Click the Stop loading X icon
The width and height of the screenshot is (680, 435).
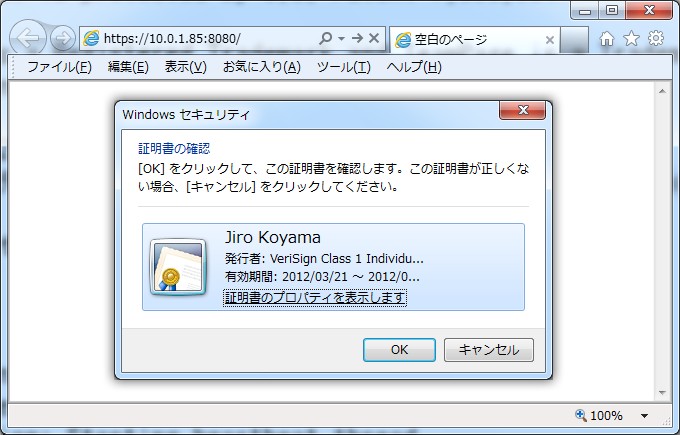[x=374, y=38]
